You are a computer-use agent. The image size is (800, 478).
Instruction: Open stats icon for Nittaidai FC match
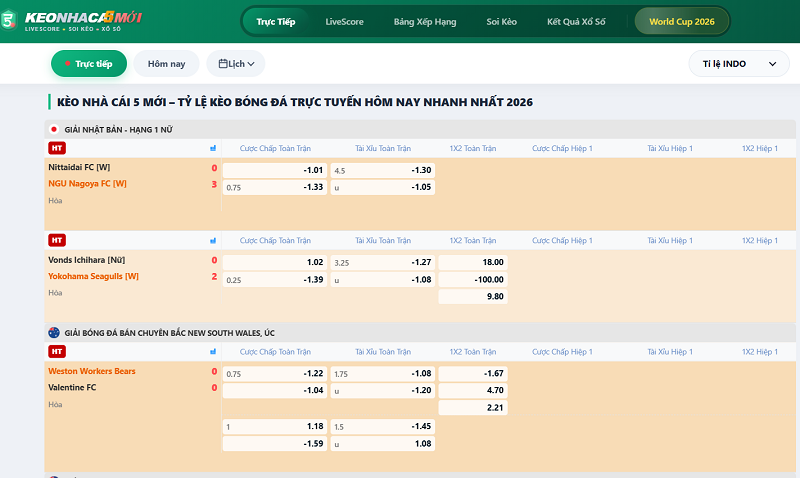point(213,148)
